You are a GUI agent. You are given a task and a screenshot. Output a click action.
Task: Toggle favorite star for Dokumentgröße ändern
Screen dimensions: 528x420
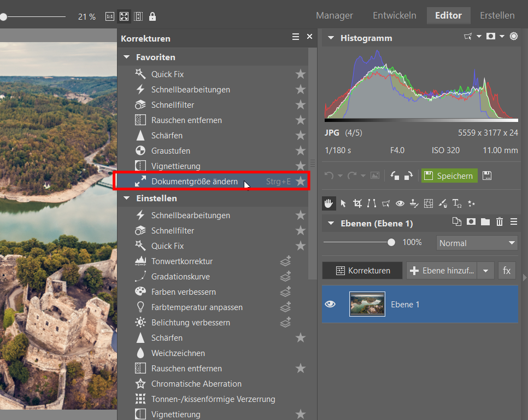[301, 181]
